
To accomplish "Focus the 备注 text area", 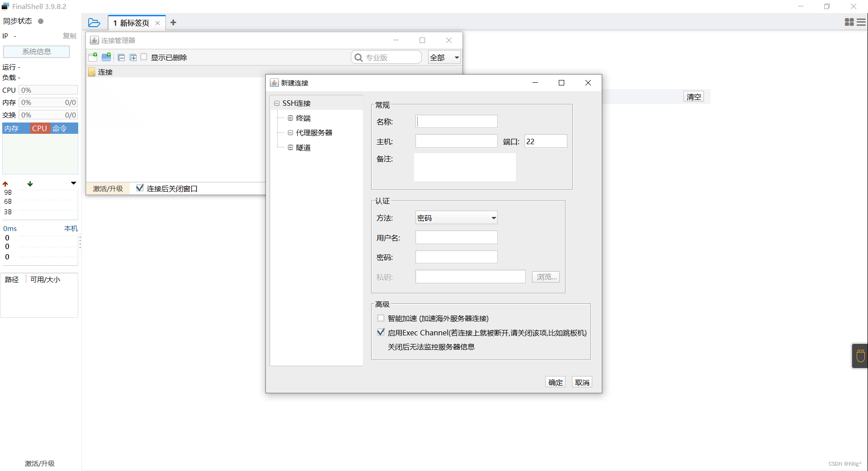I will pos(465,167).
